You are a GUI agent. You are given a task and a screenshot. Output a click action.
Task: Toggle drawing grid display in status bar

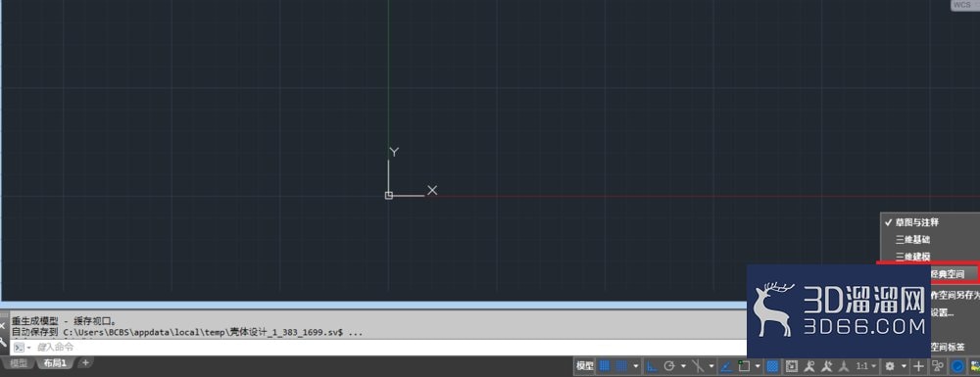pos(605,366)
